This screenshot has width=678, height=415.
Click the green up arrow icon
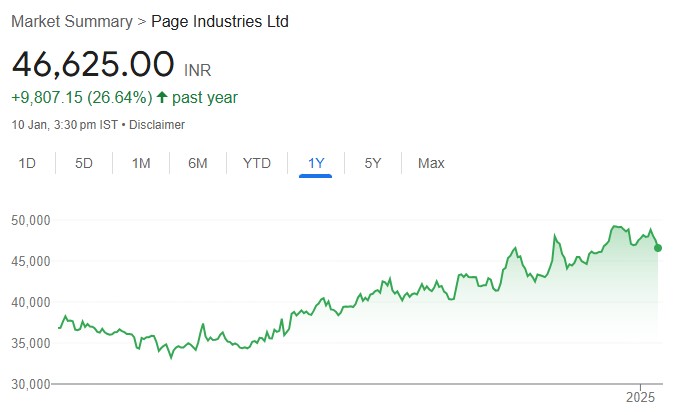[163, 98]
